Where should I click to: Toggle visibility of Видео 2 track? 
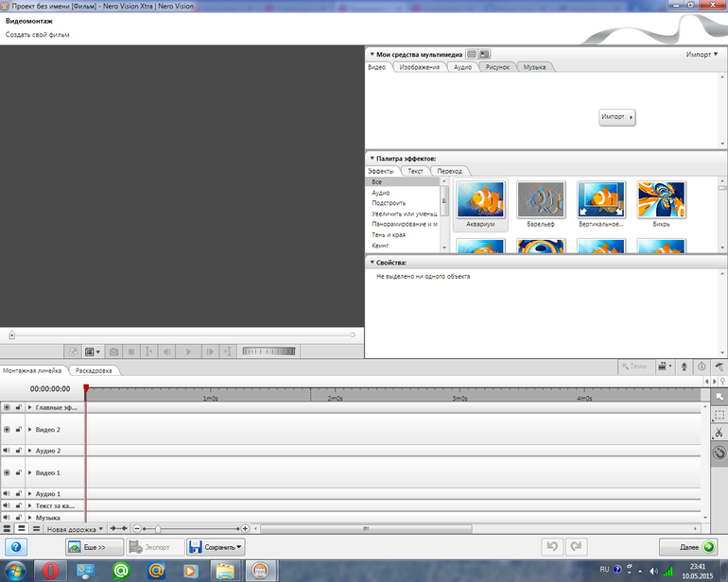tap(8, 429)
